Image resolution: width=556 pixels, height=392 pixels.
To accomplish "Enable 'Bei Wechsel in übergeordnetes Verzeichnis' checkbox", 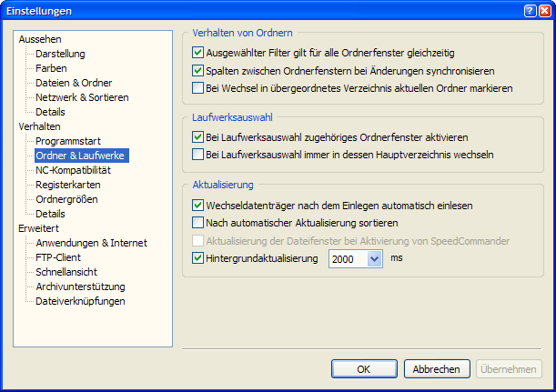I will click(197, 88).
